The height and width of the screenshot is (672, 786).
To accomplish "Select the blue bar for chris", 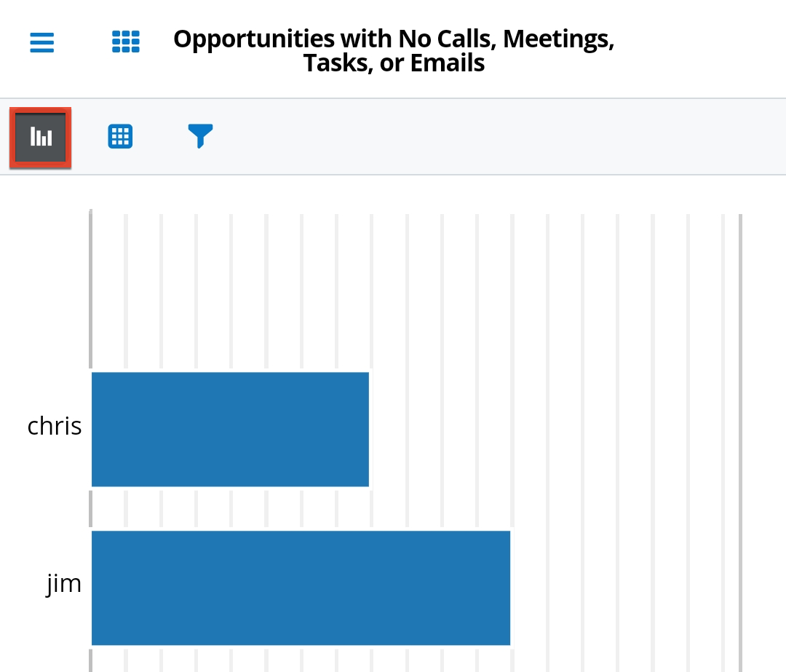I will pyautogui.click(x=230, y=429).
